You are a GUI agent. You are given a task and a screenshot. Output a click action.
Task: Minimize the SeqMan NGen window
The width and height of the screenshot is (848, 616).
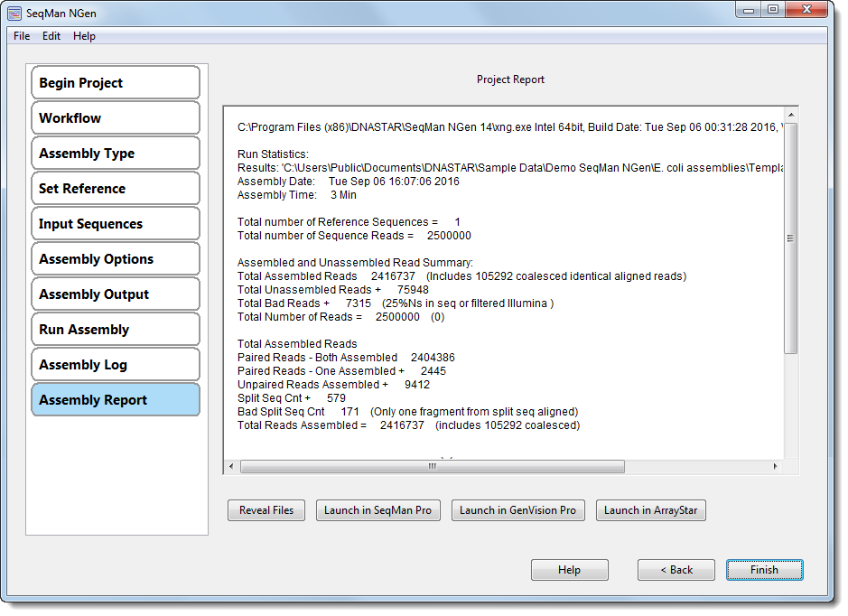click(x=749, y=10)
